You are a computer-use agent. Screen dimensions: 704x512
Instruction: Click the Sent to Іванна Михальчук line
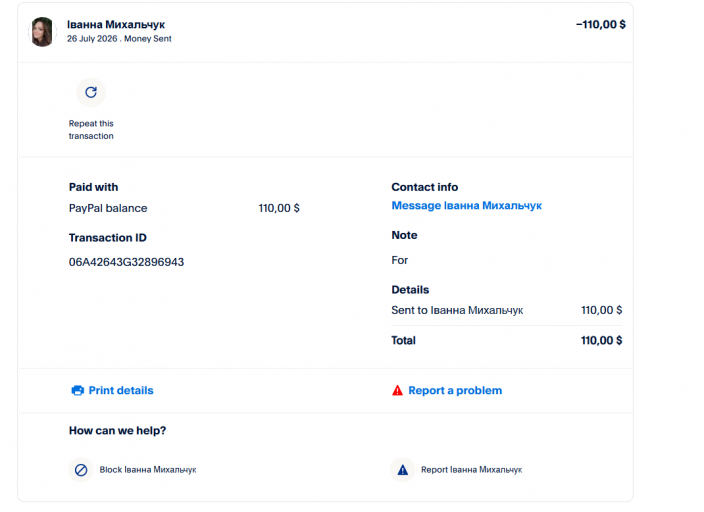(x=457, y=310)
